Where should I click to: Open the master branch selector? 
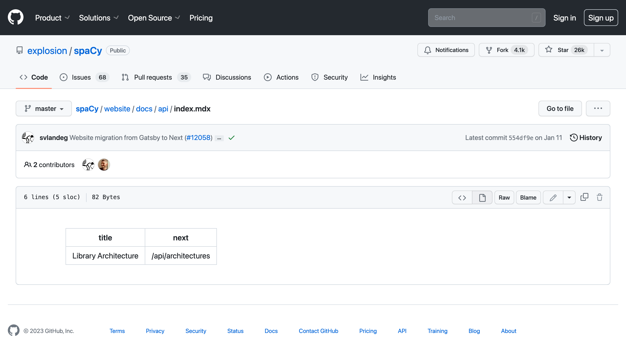point(44,108)
